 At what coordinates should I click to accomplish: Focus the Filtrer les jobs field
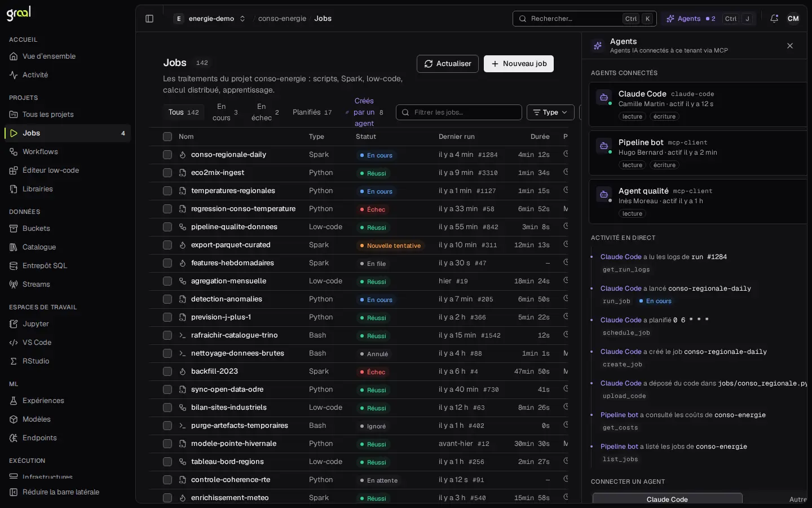click(459, 112)
